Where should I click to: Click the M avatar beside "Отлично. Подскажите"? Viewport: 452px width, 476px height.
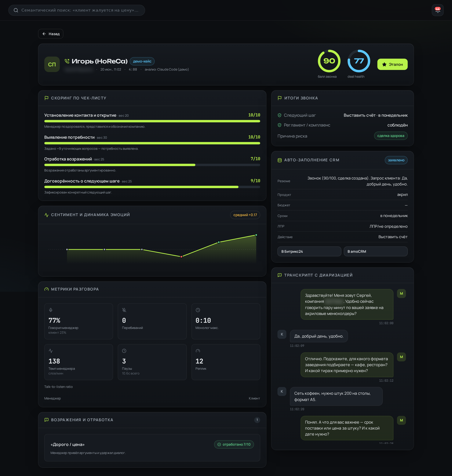point(401,357)
